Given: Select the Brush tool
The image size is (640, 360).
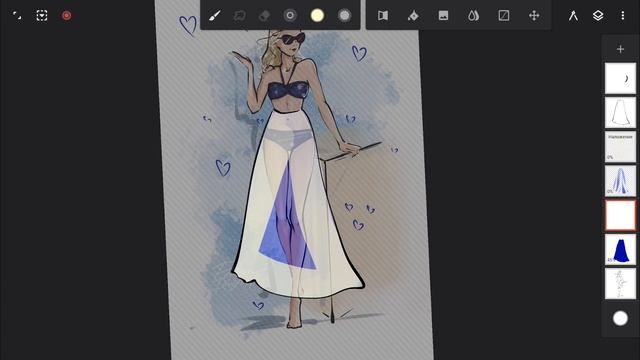Looking at the screenshot, I should pyautogui.click(x=214, y=16).
